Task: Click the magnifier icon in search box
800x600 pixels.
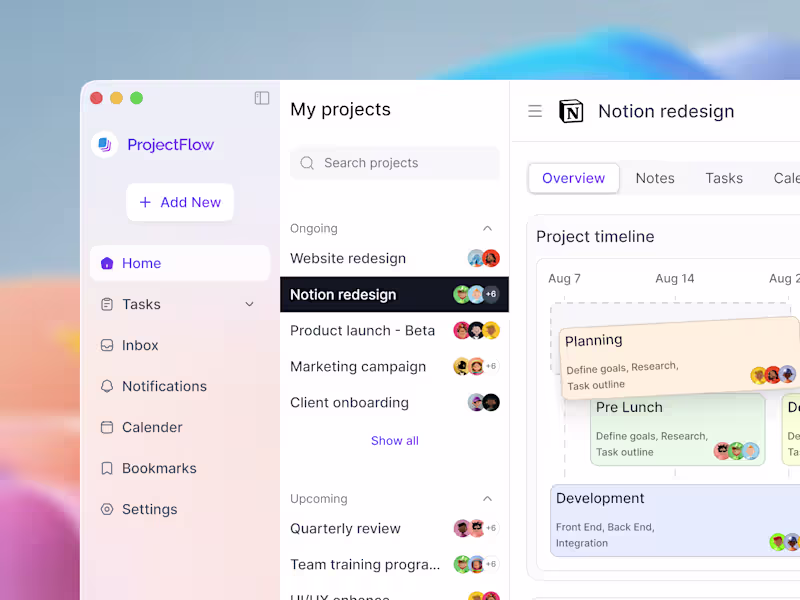Action: pos(307,163)
